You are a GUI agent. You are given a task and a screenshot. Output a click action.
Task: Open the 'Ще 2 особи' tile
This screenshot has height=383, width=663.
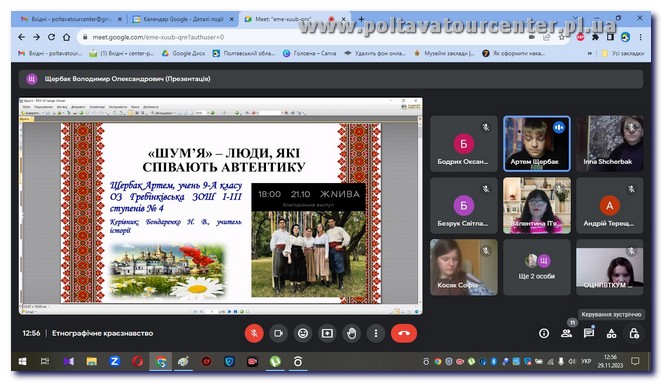(x=537, y=267)
